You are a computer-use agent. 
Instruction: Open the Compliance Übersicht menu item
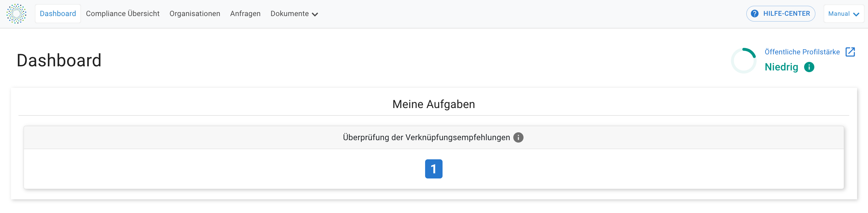123,14
